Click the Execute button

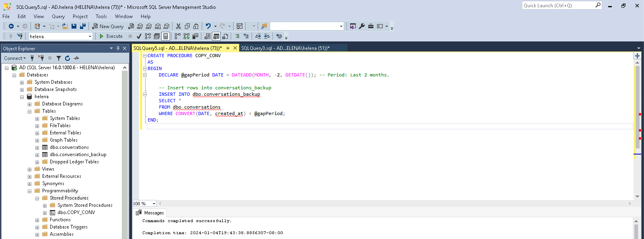pyautogui.click(x=111, y=36)
